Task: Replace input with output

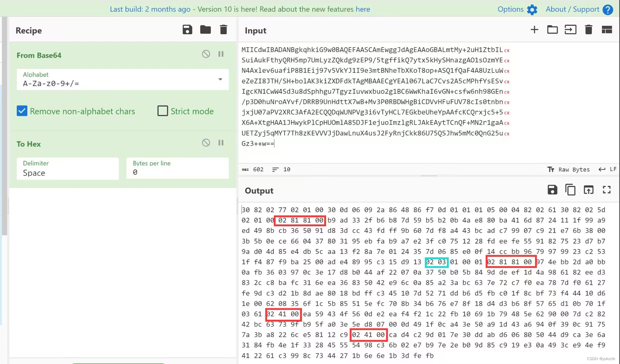Action: [589, 190]
